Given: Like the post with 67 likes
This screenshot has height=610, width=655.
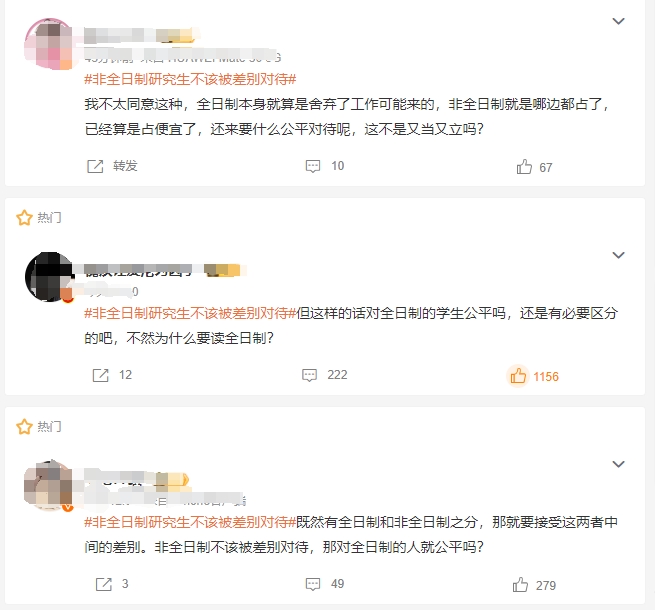Looking at the screenshot, I should [x=524, y=167].
